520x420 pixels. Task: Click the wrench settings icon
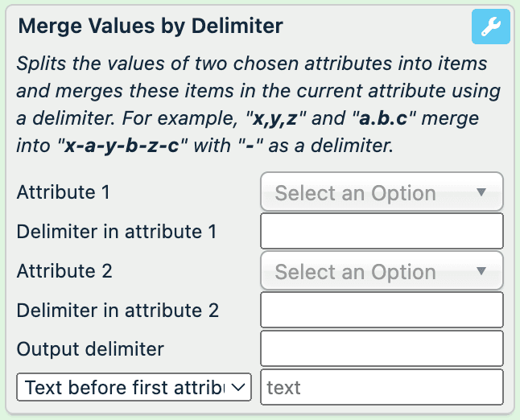click(490, 27)
